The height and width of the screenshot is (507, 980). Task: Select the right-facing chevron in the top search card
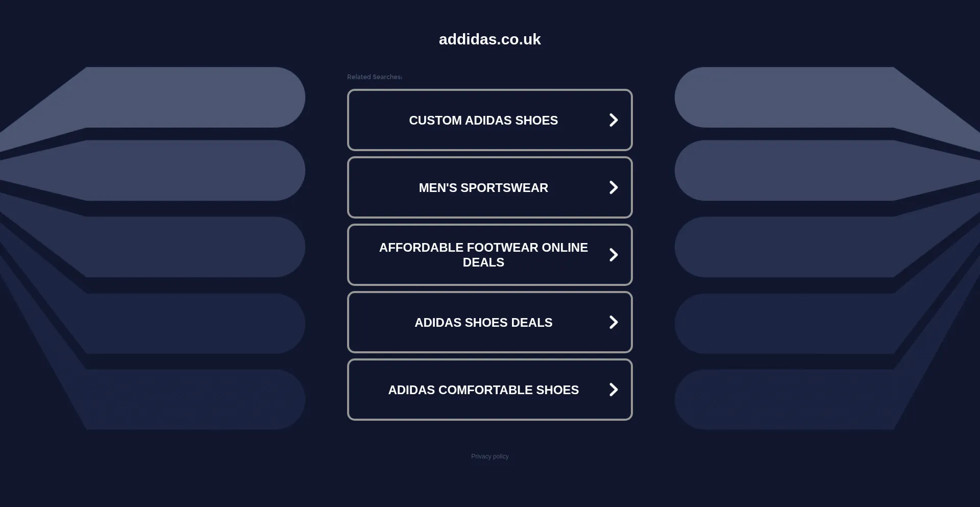click(614, 120)
